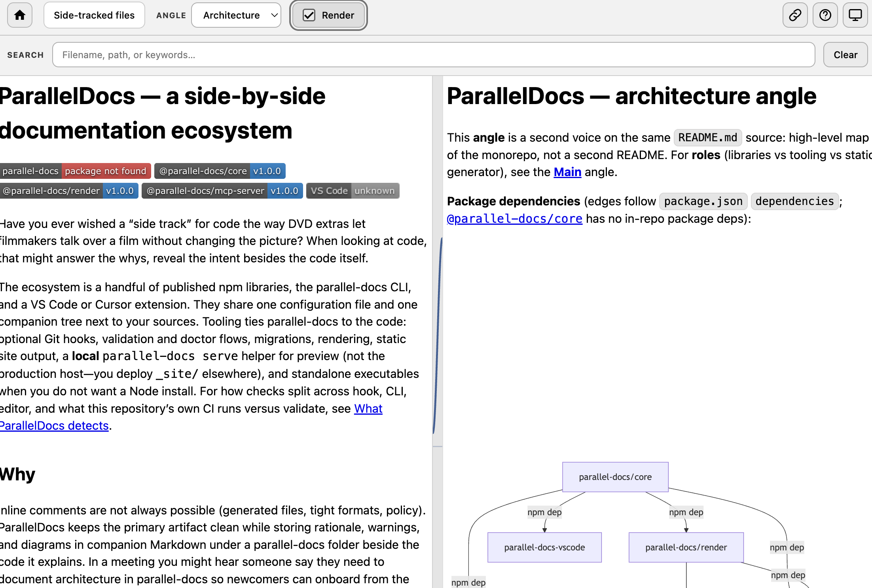Select parallel-docs/core diagram node

[615, 477]
